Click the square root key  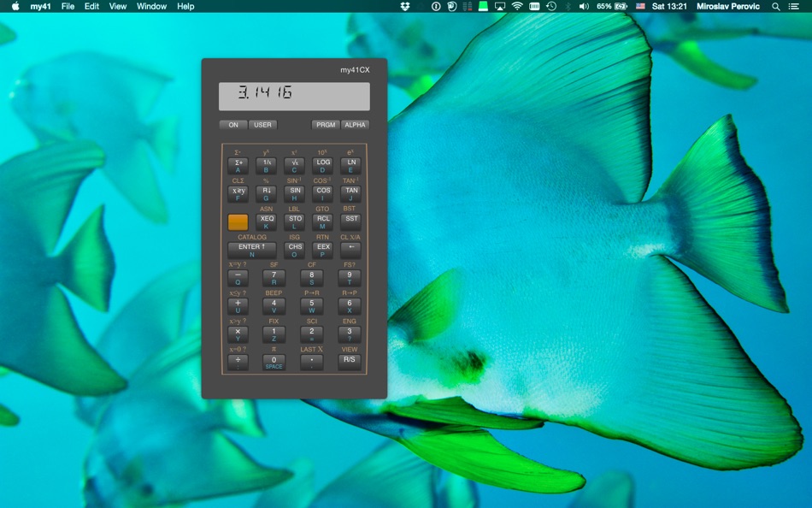tap(295, 166)
